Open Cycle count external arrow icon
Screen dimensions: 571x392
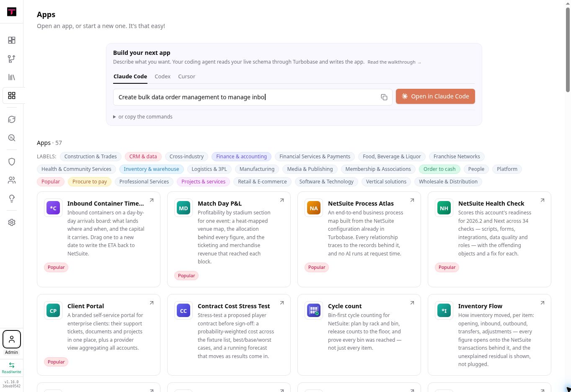(x=412, y=303)
